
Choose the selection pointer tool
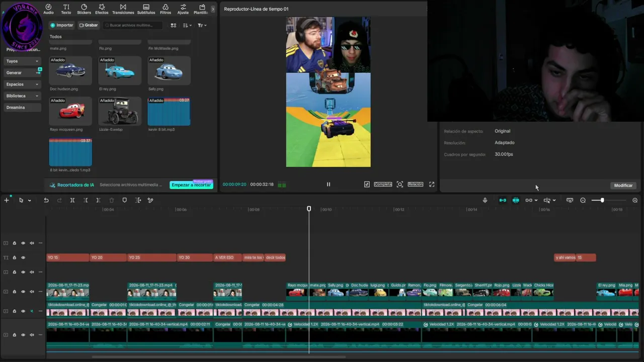[x=21, y=200]
